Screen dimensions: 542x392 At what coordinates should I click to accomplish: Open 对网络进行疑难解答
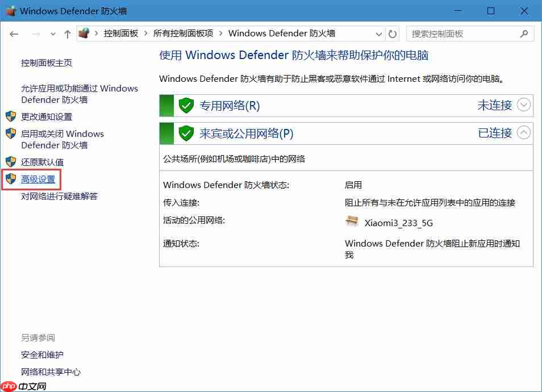pyautogui.click(x=59, y=196)
